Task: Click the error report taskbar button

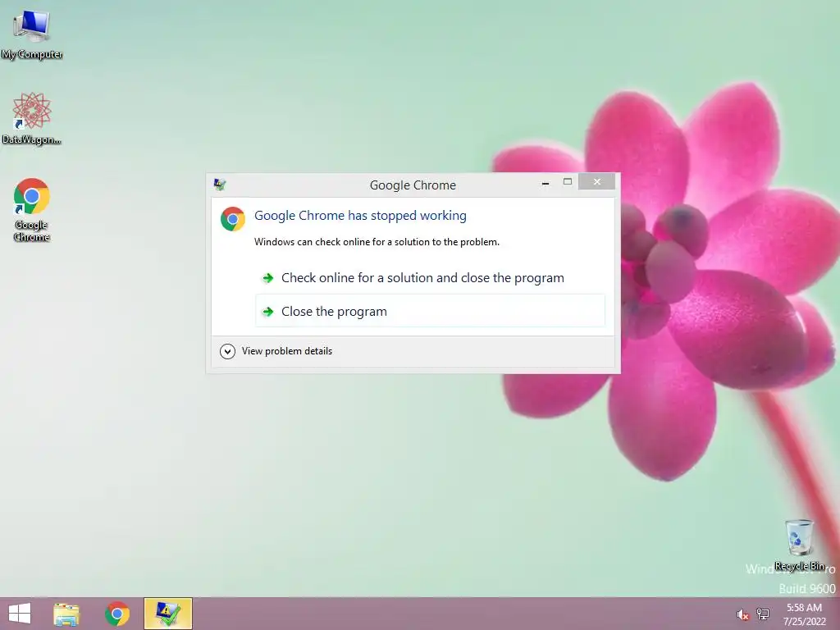Action: (x=168, y=614)
